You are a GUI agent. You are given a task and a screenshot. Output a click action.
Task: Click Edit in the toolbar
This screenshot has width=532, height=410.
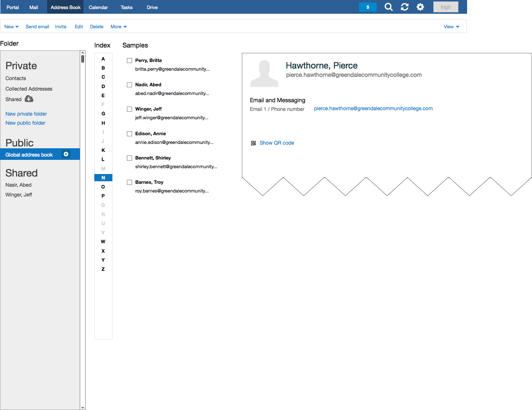click(79, 26)
